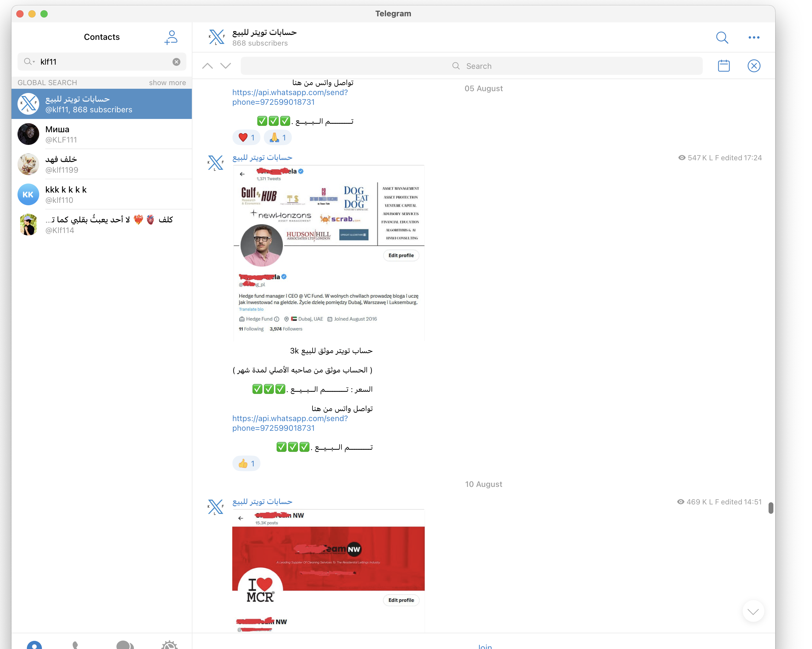812x649 pixels.
Task: Click the 'edited 17:24' timestamp
Action: pos(741,158)
